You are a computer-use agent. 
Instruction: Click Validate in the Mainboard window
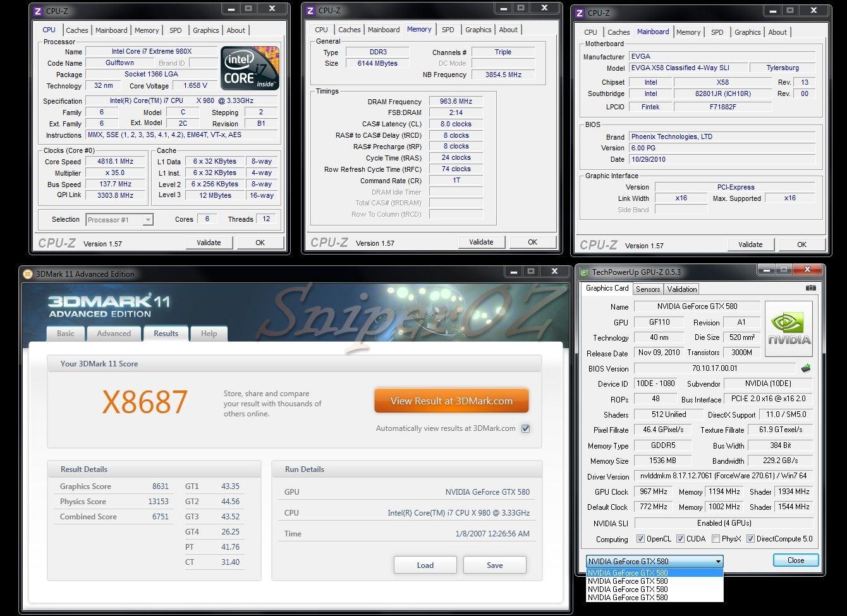(750, 245)
